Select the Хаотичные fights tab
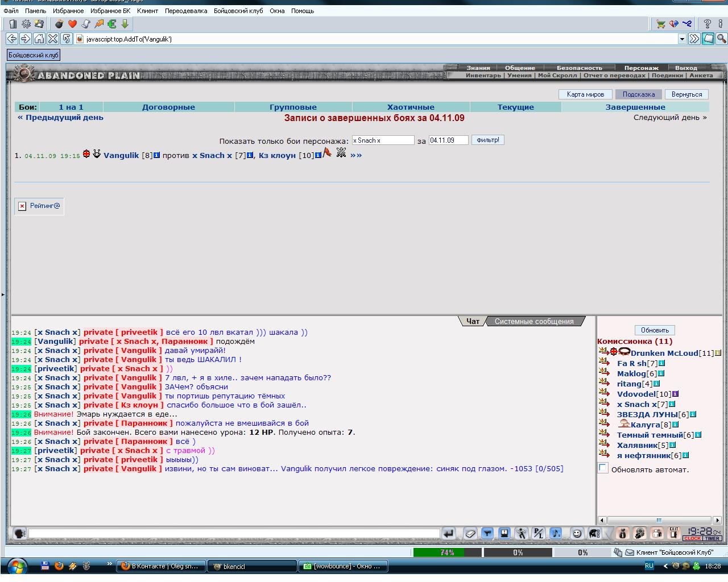Viewport: 728px width, 582px height. coord(411,107)
